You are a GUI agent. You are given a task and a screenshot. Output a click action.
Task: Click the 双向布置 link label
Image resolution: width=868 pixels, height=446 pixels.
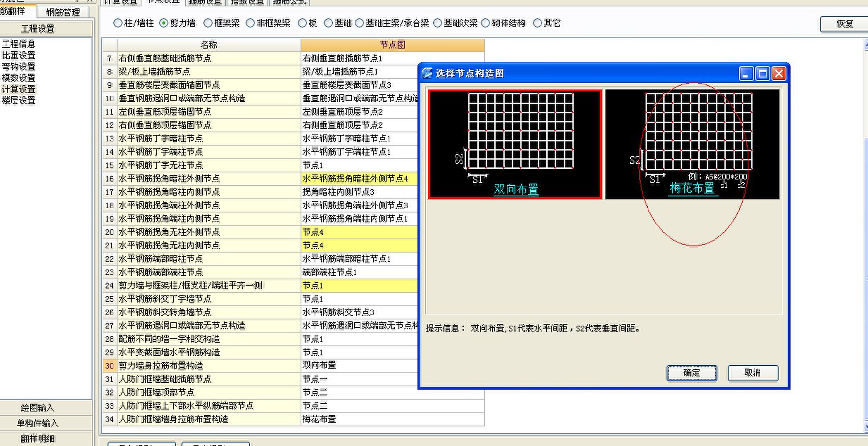(516, 189)
